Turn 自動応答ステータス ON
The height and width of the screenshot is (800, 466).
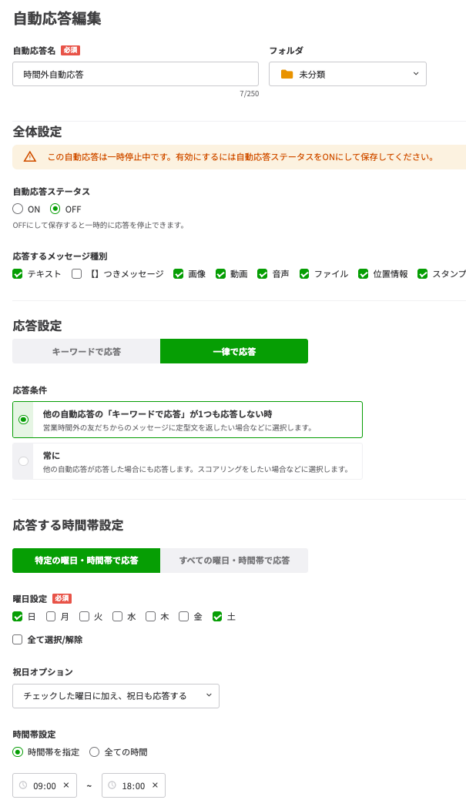[18, 209]
